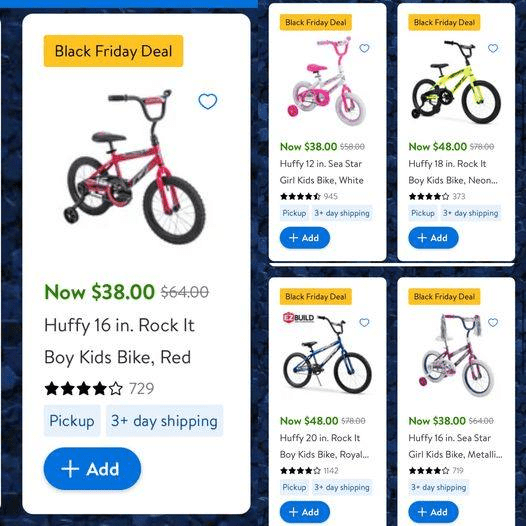Open the blue 20 in. Rock It bike image
Image resolution: width=526 pixels, height=526 pixels.
(x=327, y=355)
